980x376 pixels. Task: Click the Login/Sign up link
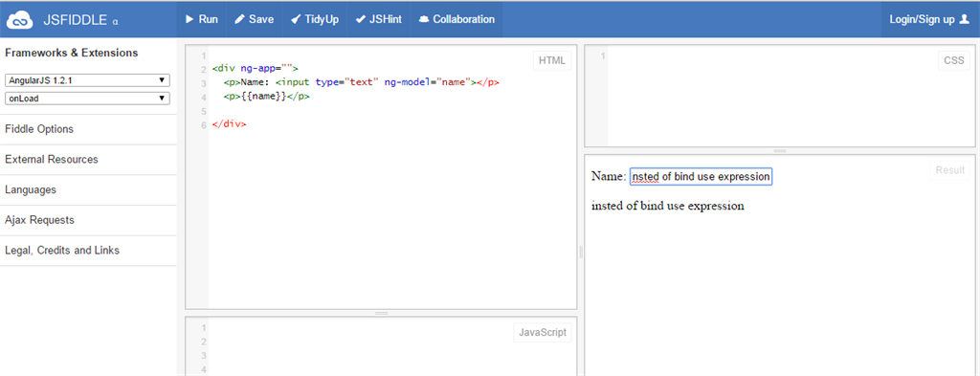(922, 19)
